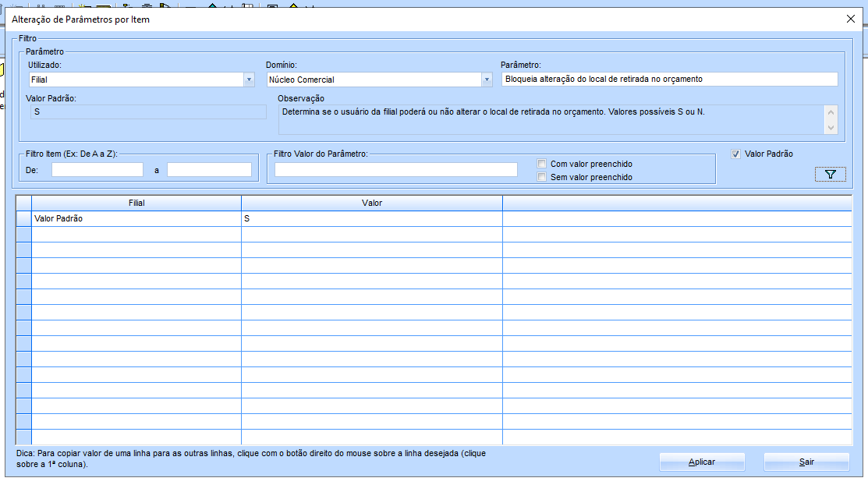
Task: Click the row selector of Valor Padrão row
Action: click(x=23, y=219)
